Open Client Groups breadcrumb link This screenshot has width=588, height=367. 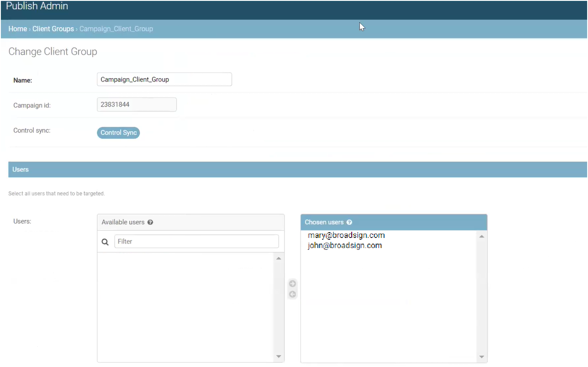pyautogui.click(x=53, y=29)
